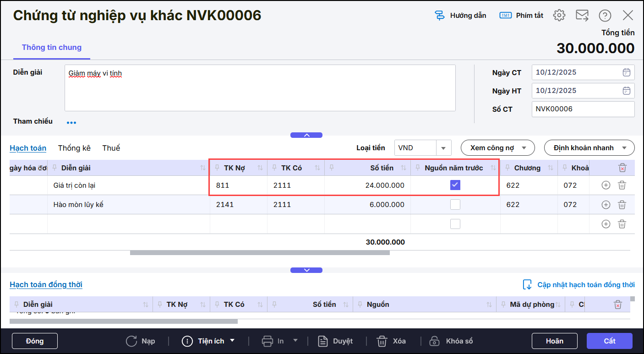This screenshot has width=644, height=354.
Task: Open calendar picker for Ngày HT
Action: pyautogui.click(x=626, y=91)
